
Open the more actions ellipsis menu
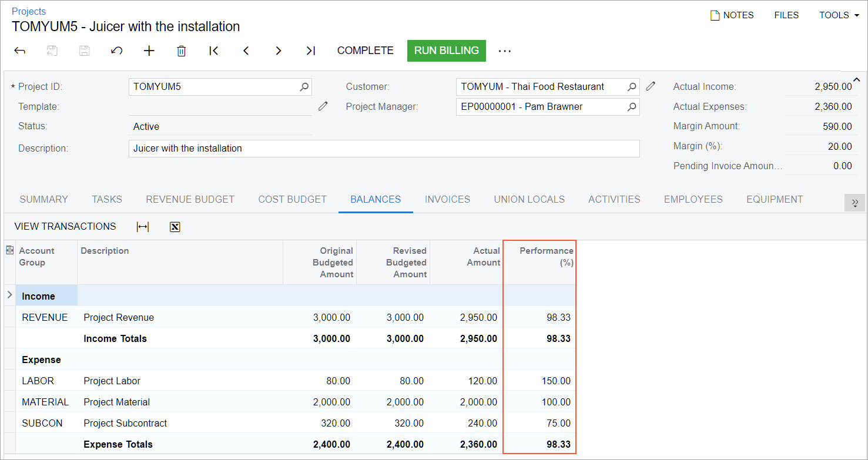tap(504, 51)
